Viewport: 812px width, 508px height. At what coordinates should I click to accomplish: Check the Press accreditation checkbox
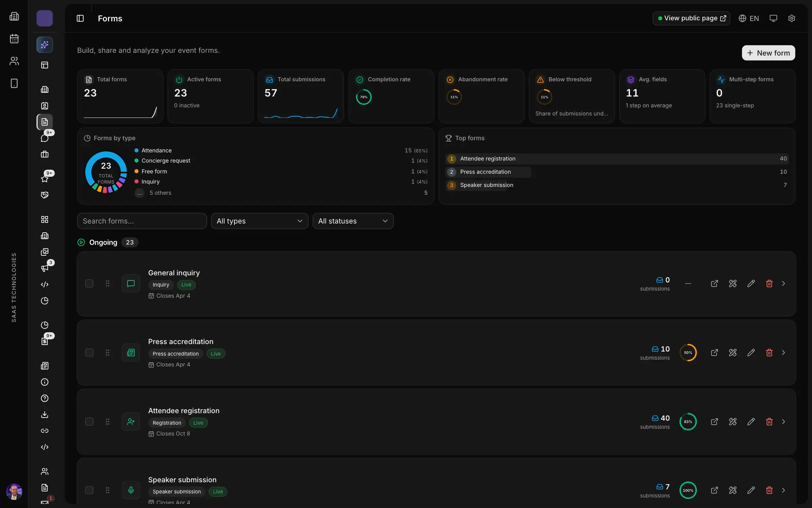click(x=89, y=353)
